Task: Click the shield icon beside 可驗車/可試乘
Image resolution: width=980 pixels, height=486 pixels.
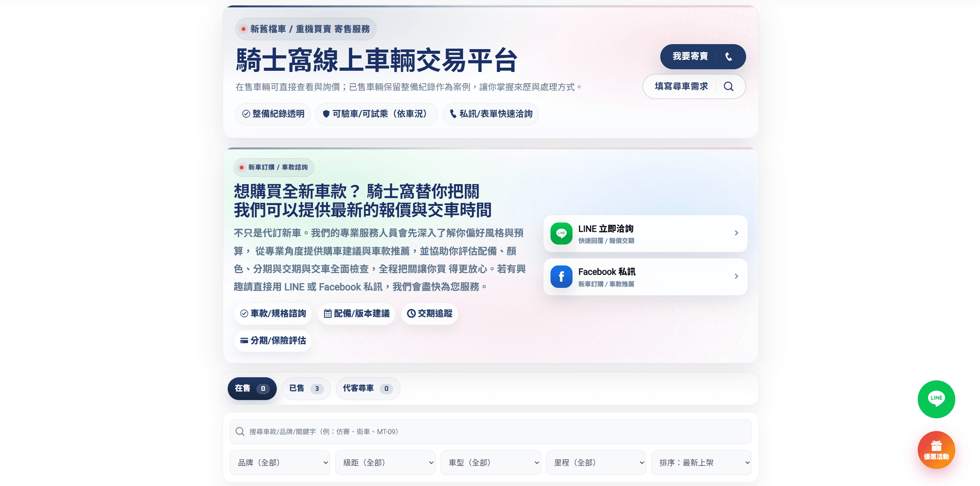Action: (x=326, y=114)
